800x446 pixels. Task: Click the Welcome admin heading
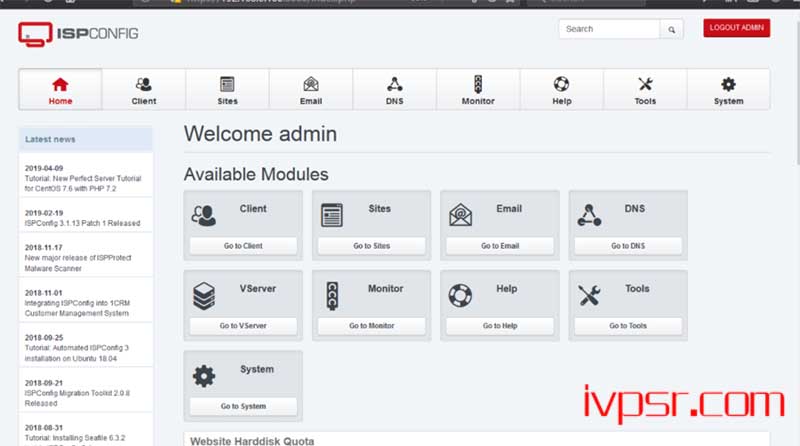[260, 134]
